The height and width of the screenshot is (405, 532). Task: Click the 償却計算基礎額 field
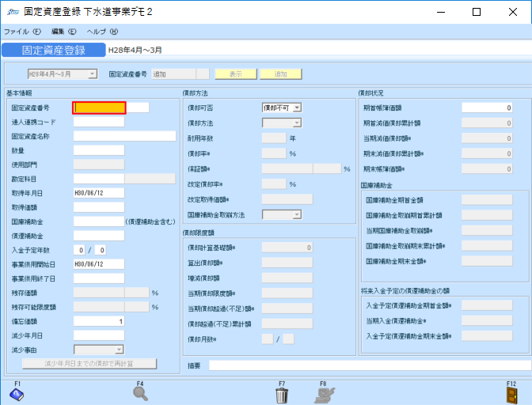(287, 248)
